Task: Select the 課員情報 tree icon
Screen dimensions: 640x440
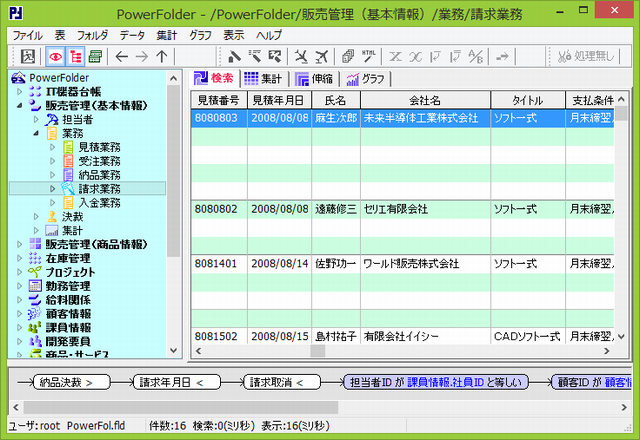Action: point(35,327)
